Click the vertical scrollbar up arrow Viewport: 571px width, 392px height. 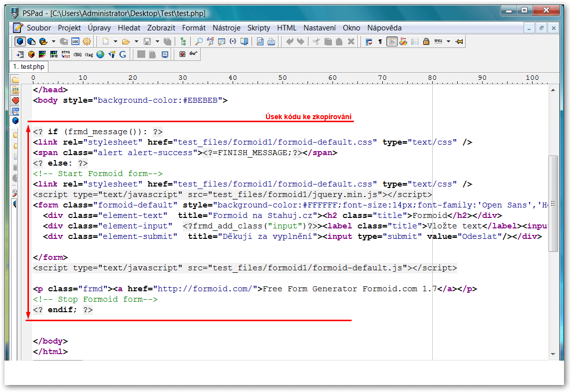(x=553, y=90)
